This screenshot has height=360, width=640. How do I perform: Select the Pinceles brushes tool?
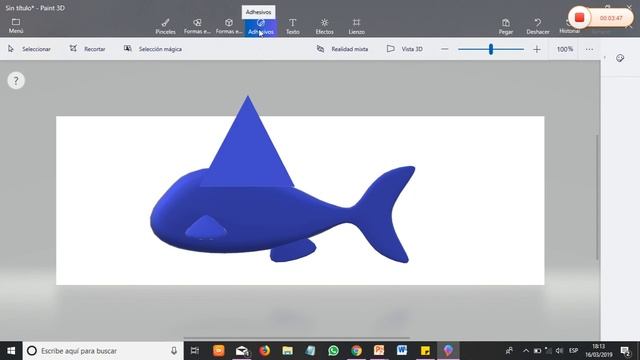pos(165,26)
